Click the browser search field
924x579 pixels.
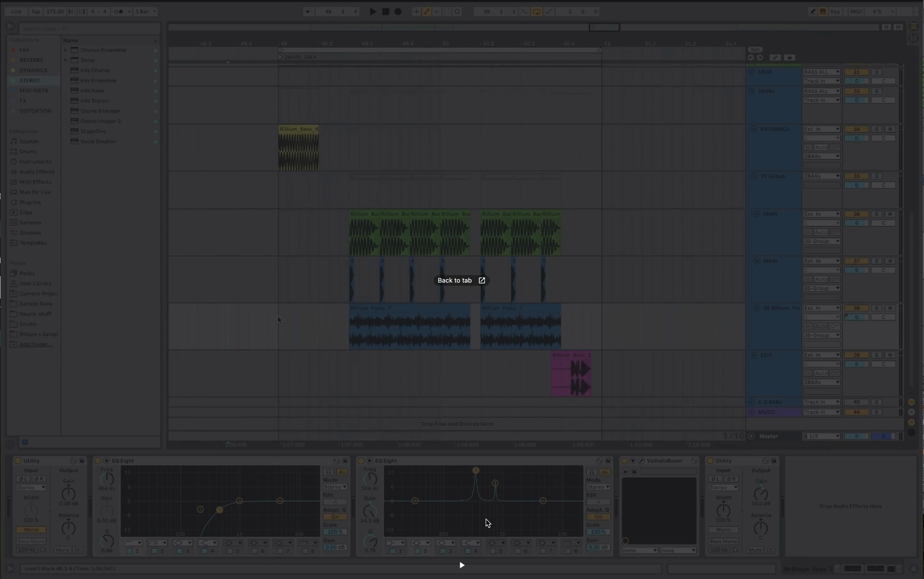tap(90, 28)
